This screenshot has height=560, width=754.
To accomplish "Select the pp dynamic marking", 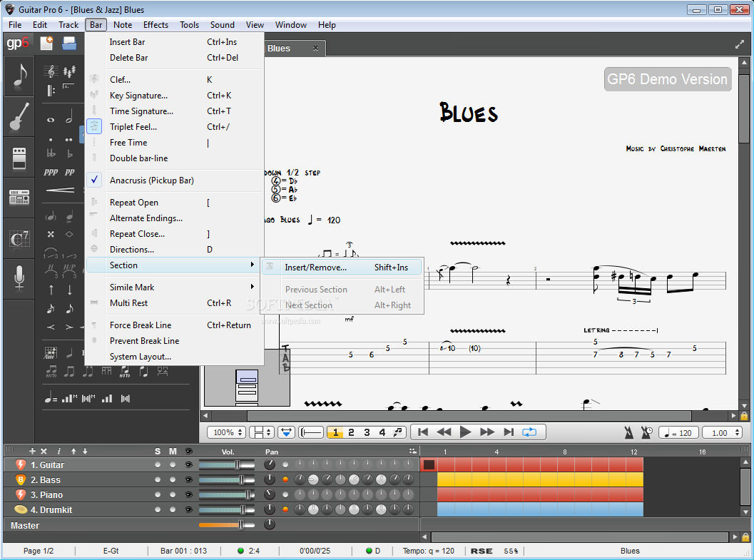I will pyautogui.click(x=70, y=172).
